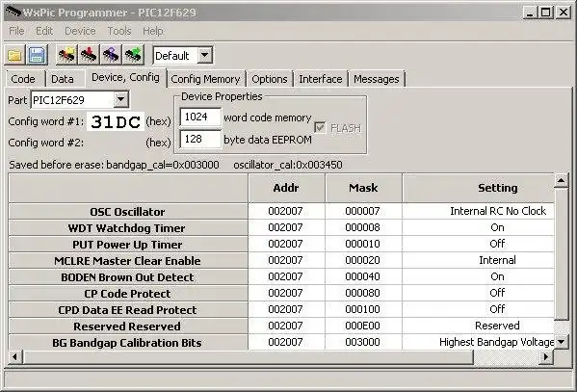
Task: Open the File menu
Action: (x=16, y=31)
